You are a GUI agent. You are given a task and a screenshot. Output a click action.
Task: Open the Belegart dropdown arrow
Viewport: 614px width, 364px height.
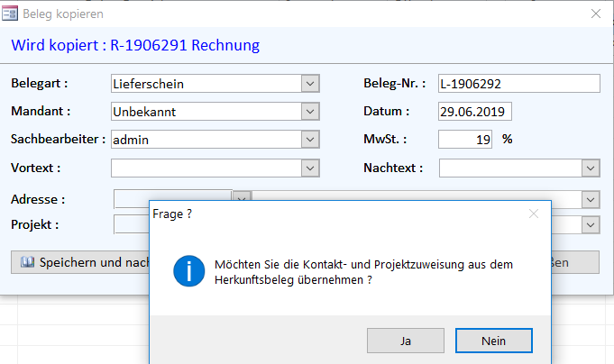(x=310, y=84)
